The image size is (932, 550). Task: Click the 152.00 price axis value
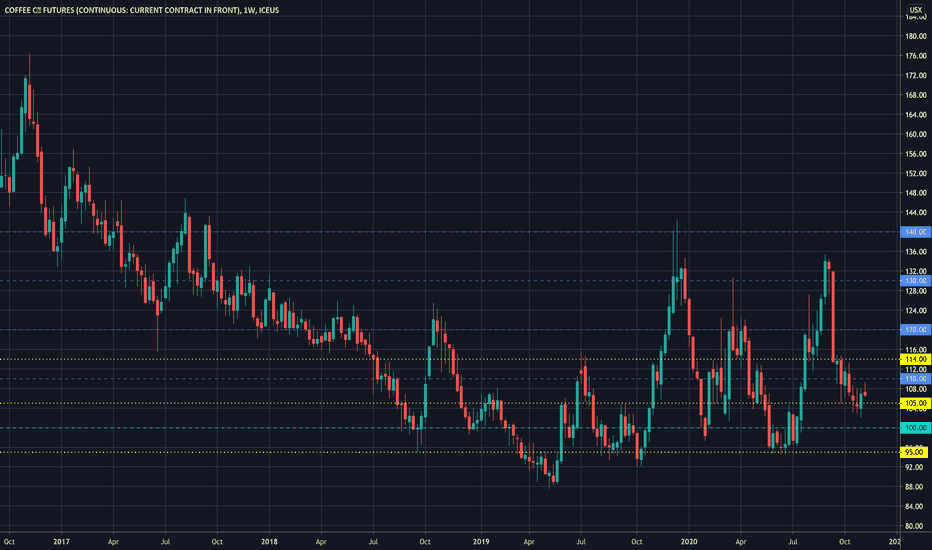point(916,174)
